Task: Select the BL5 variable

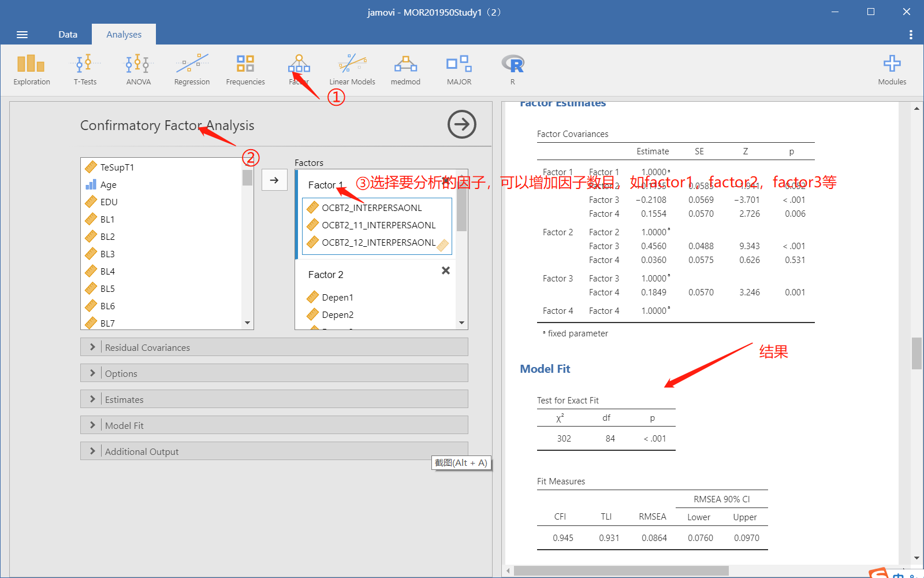Action: (x=162, y=288)
